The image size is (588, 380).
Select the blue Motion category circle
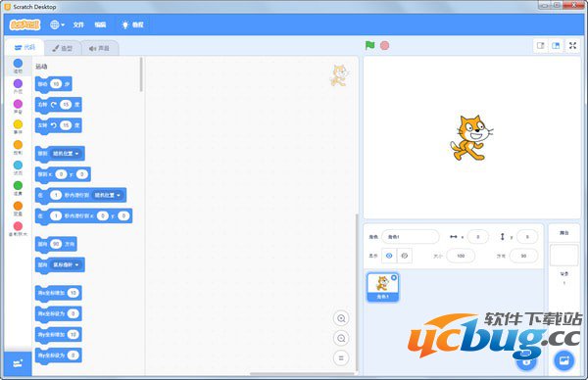click(x=18, y=63)
